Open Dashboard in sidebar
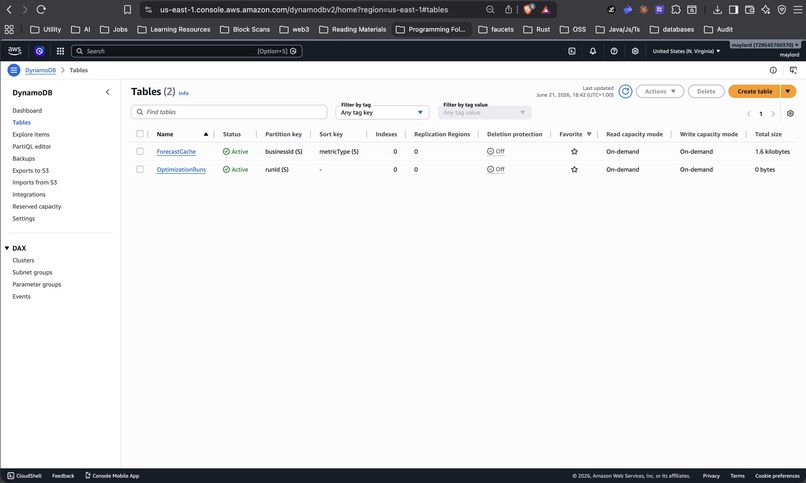Image resolution: width=806 pixels, height=483 pixels. (27, 110)
